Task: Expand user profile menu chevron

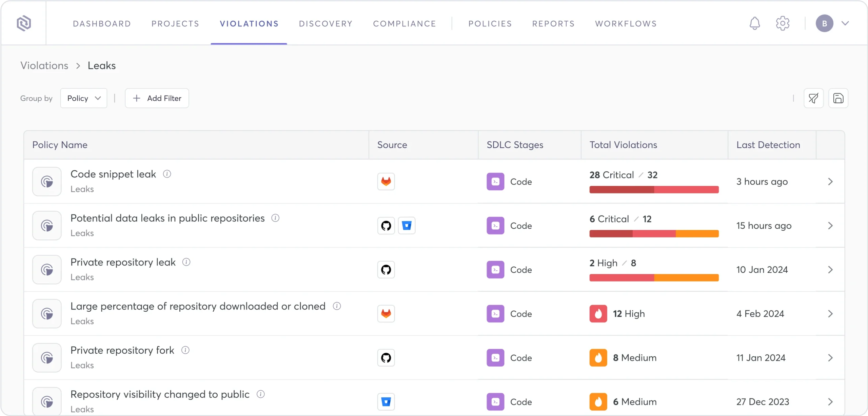Action: (845, 23)
